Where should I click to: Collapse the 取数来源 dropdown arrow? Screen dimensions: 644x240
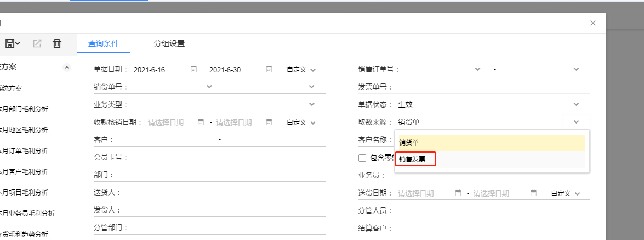click(x=576, y=122)
